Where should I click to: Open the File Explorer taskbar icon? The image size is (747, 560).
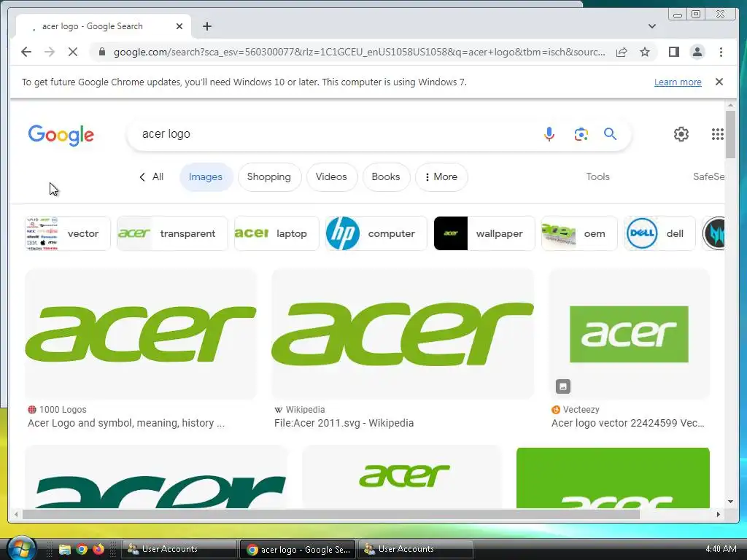pyautogui.click(x=64, y=550)
